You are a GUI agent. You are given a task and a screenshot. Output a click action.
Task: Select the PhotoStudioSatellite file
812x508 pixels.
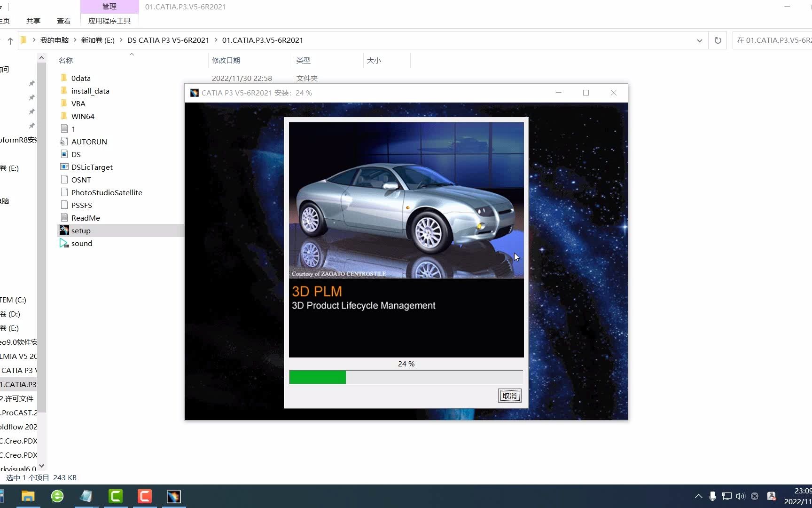pos(106,192)
